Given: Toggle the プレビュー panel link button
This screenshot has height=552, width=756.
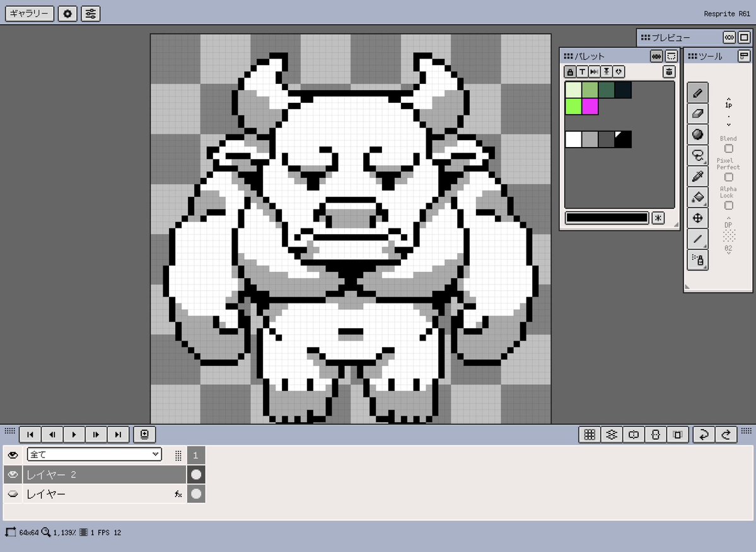Looking at the screenshot, I should click(x=729, y=37).
